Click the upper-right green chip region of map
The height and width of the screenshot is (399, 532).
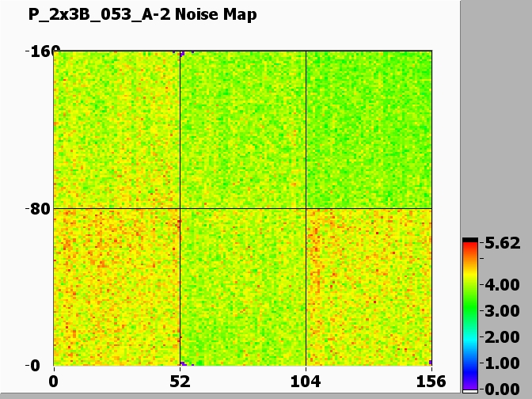point(369,129)
